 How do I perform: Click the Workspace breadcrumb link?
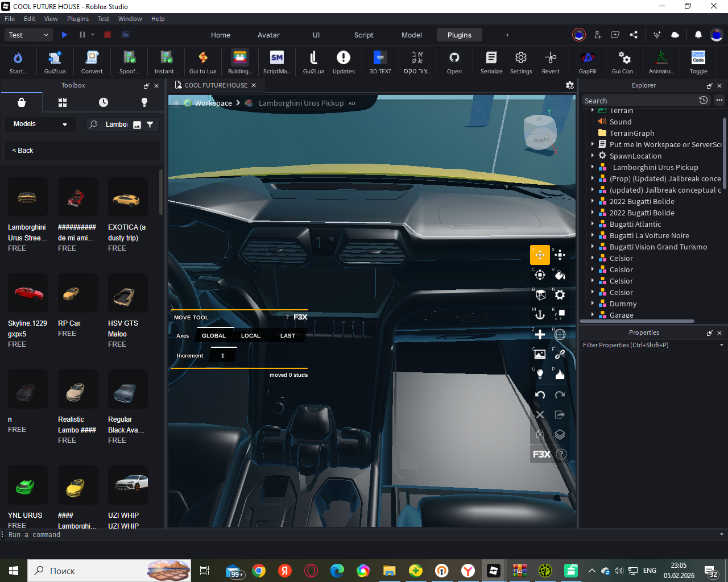213,103
